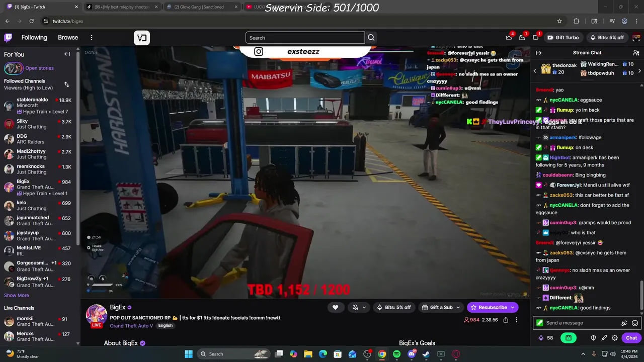Open the chat settings gear
Screen dimensions: 644x362
point(615,338)
